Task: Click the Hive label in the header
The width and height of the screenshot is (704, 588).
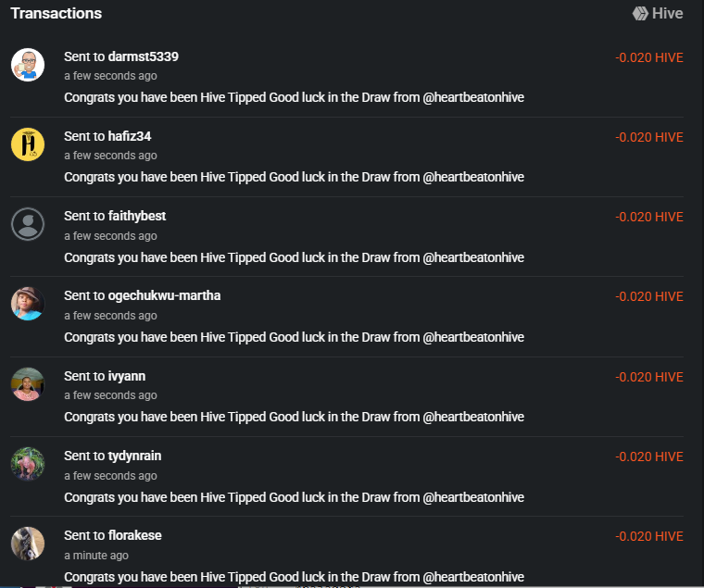Action: point(668,14)
